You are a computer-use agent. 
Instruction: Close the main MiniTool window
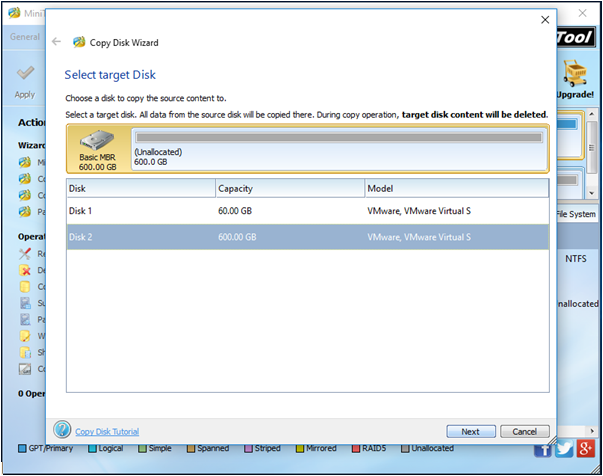(x=583, y=13)
